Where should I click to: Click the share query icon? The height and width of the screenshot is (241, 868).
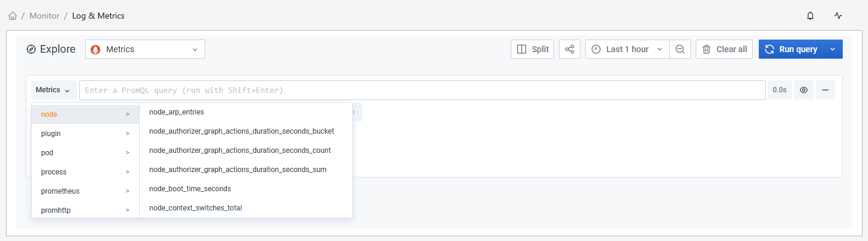(570, 49)
